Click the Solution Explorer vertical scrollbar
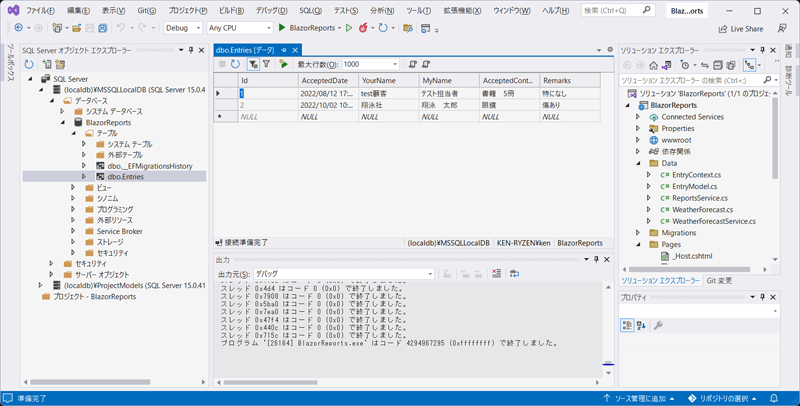The image size is (800, 406). [x=776, y=138]
